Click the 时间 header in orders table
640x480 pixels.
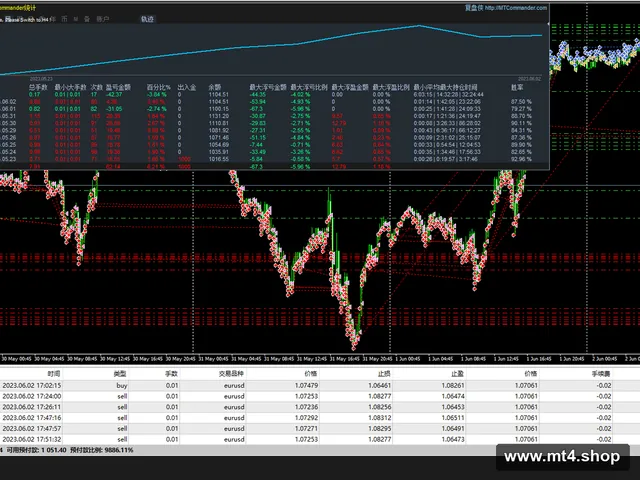tap(54, 373)
